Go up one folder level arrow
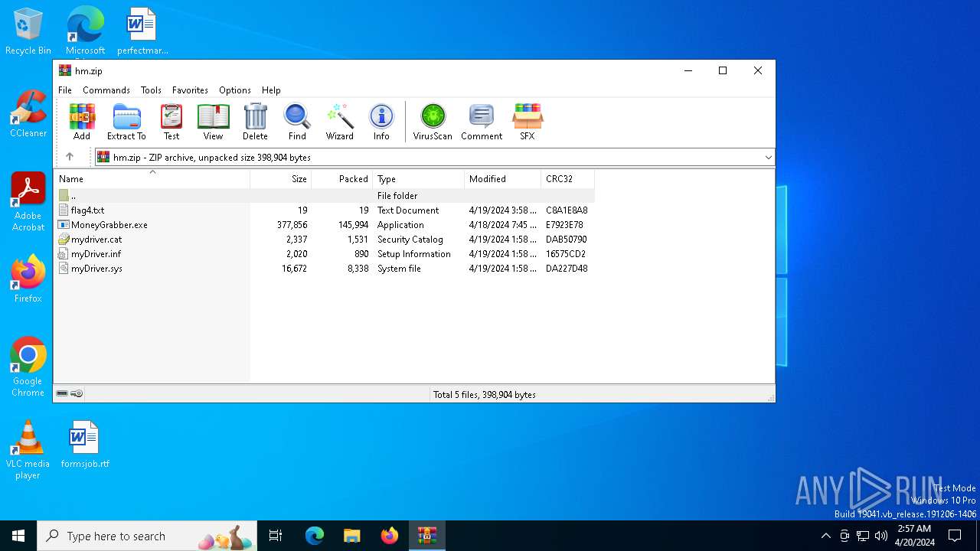Screen dimensions: 980x551 (x=70, y=157)
